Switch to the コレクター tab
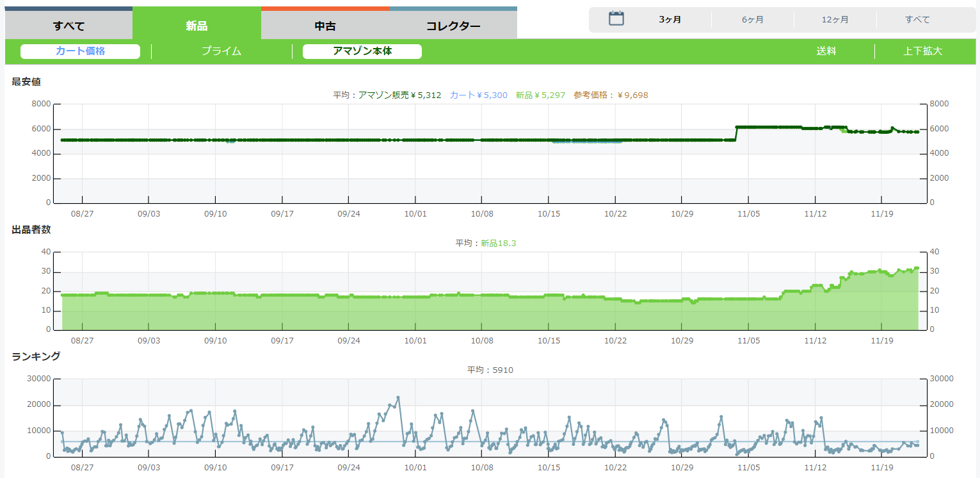This screenshot has height=478, width=980. click(x=453, y=26)
